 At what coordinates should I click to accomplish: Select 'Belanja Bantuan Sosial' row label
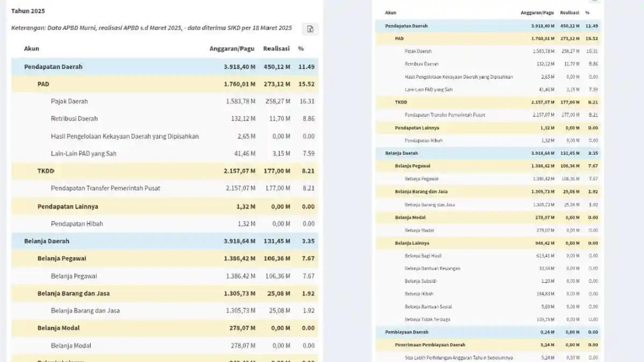click(428, 307)
